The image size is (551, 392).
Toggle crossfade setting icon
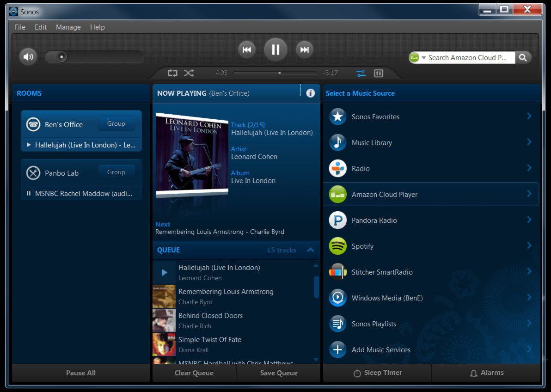click(361, 73)
